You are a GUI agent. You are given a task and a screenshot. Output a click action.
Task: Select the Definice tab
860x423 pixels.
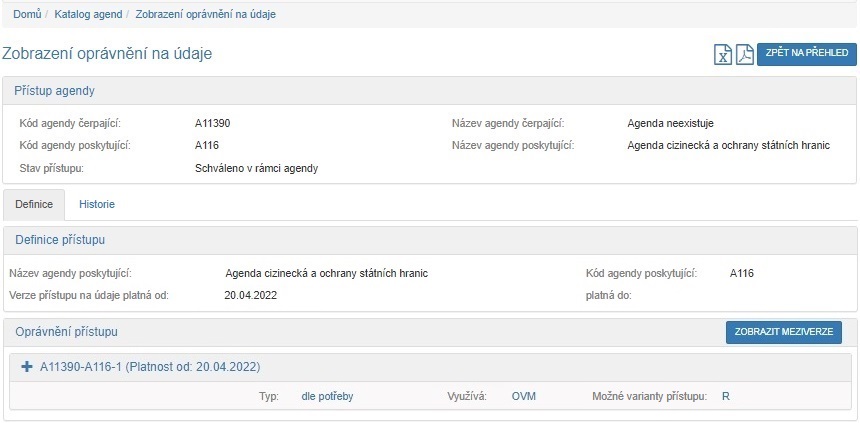[34, 204]
